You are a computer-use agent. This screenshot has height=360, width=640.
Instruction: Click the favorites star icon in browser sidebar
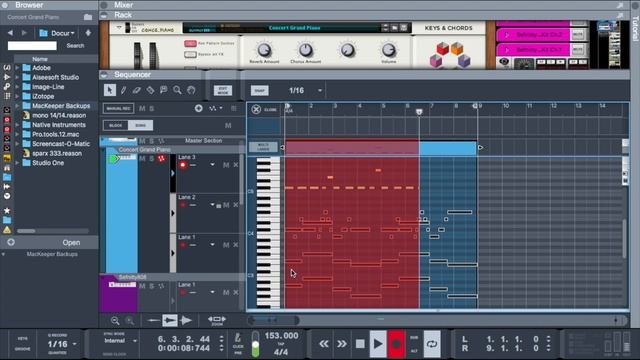point(7,211)
